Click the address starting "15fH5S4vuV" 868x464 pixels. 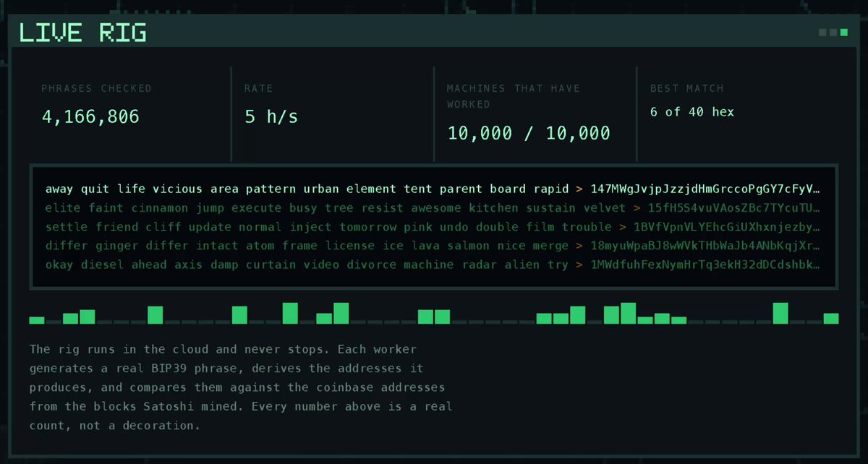click(734, 208)
